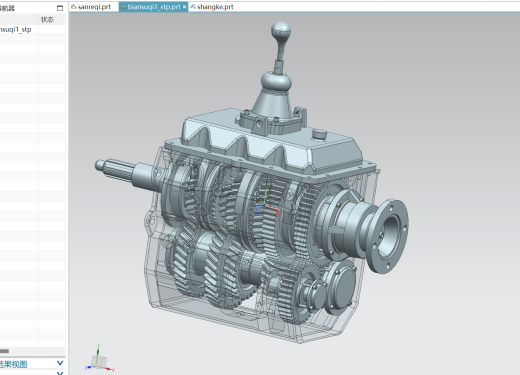The image size is (520, 375).
Task: Maximize the navigator panel using its window icon
Action: pos(60,8)
